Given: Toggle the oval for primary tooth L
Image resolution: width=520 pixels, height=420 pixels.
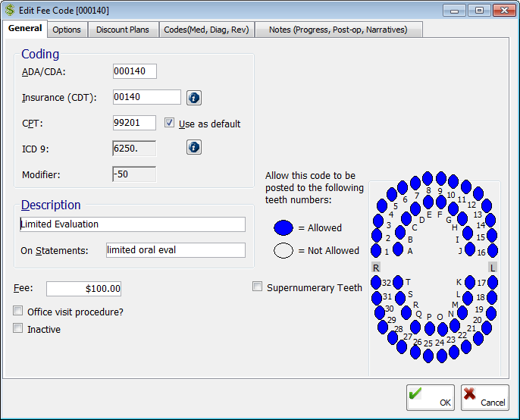Looking at the screenshot, I should pos(468,298).
